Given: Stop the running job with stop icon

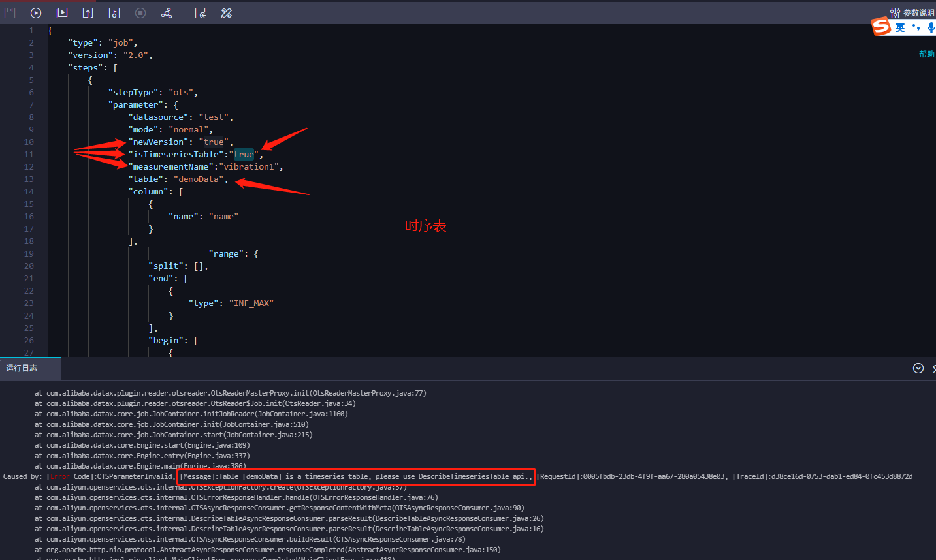Looking at the screenshot, I should pos(140,12).
